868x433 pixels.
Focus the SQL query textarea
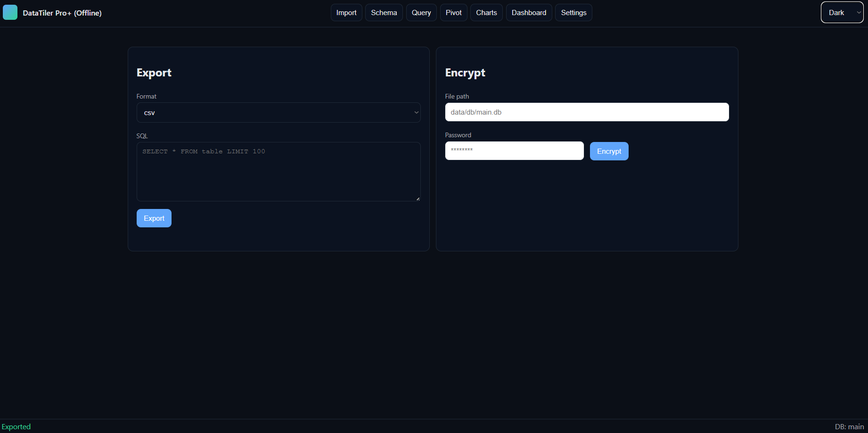click(278, 172)
